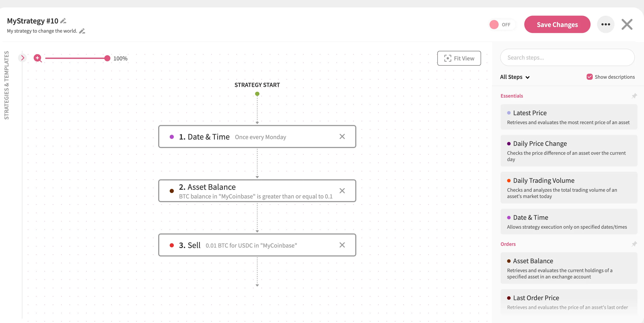Remove the 1. Date & Time step
Screen dimensions: 644x323
(342, 137)
